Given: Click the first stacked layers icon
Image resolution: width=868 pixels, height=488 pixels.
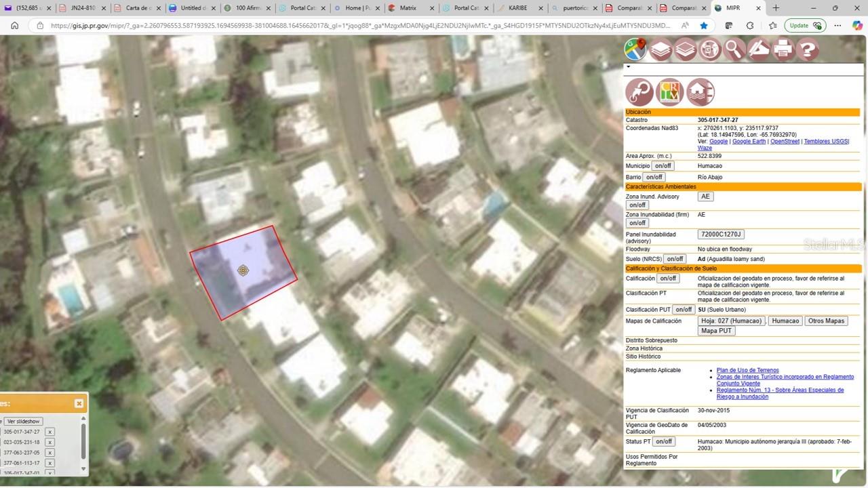Looking at the screenshot, I should pos(660,49).
